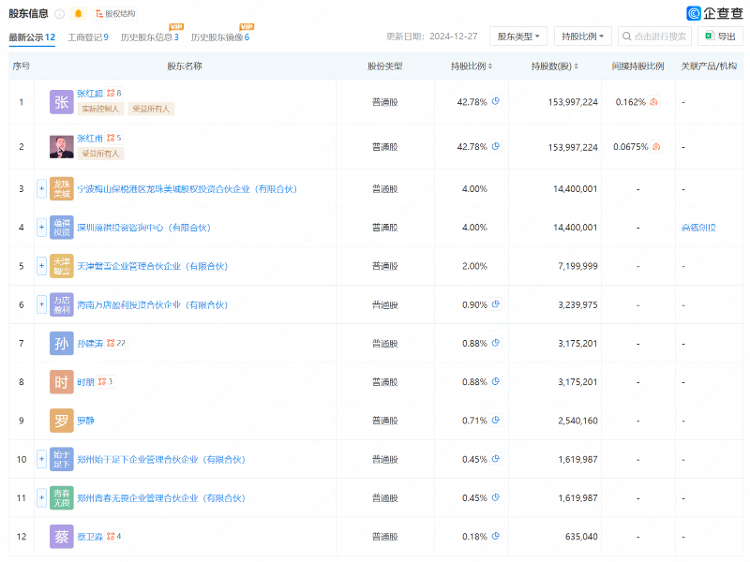
Task: Click the orange bell notification icon
Action: 78,14
